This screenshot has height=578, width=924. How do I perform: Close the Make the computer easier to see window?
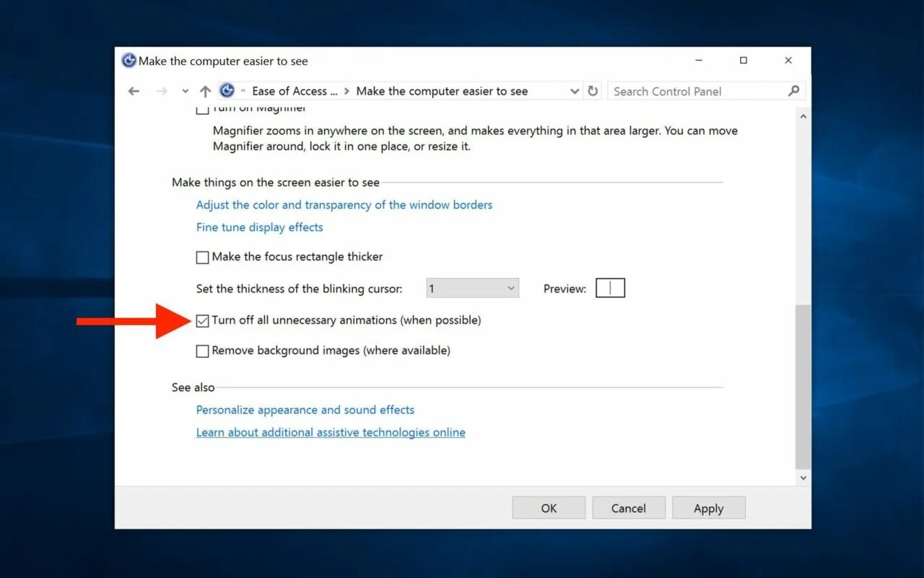788,61
